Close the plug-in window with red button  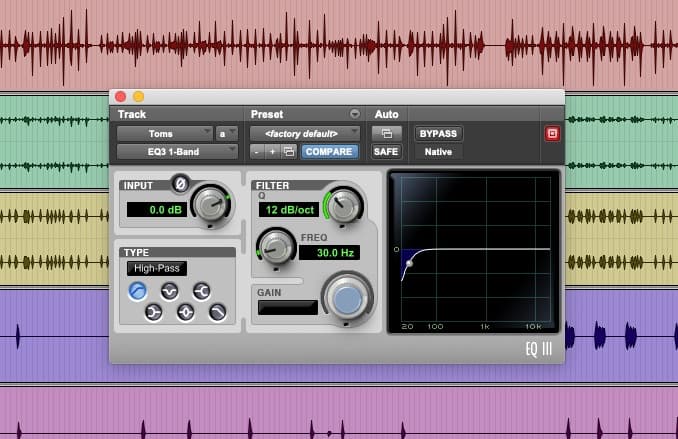121,97
